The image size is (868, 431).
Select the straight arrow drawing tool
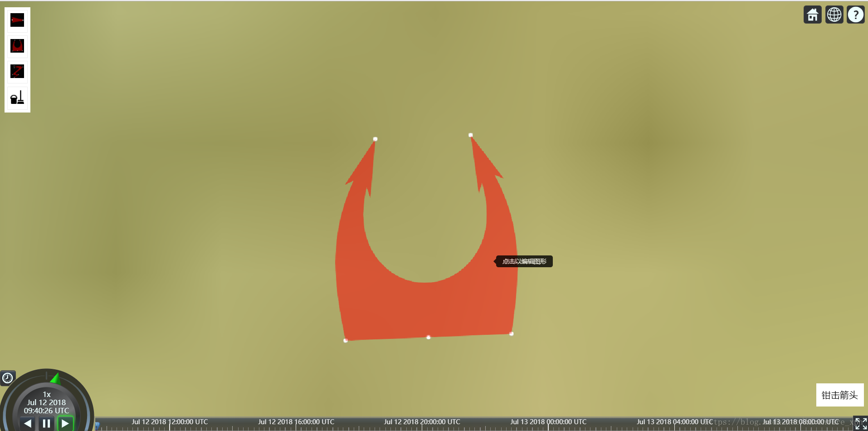(17, 20)
